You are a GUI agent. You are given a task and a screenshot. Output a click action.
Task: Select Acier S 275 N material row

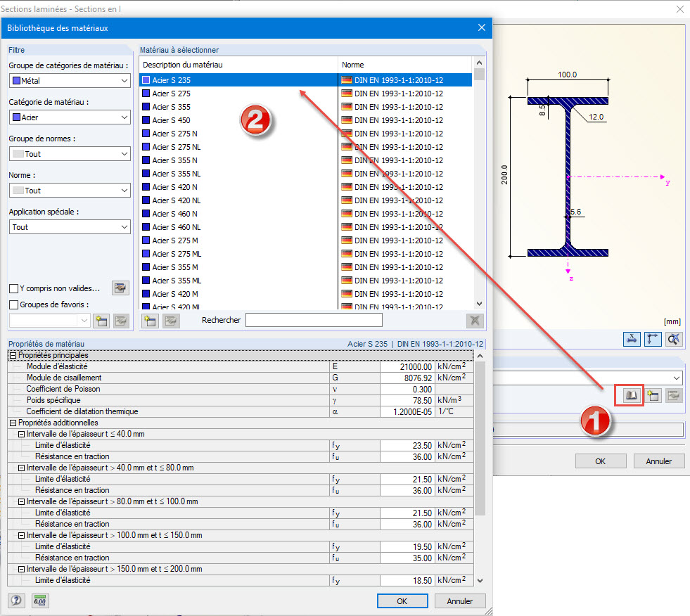pos(306,134)
